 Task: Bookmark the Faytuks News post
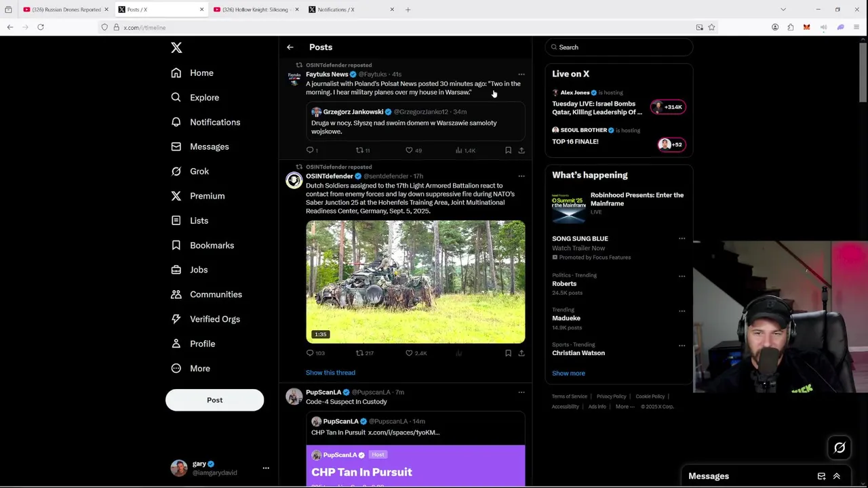(508, 150)
